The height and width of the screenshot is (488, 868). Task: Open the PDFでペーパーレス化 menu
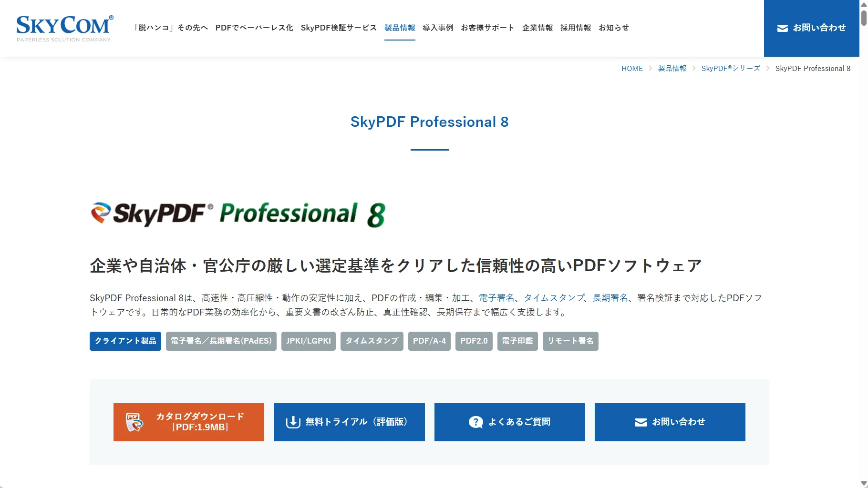[x=254, y=28]
